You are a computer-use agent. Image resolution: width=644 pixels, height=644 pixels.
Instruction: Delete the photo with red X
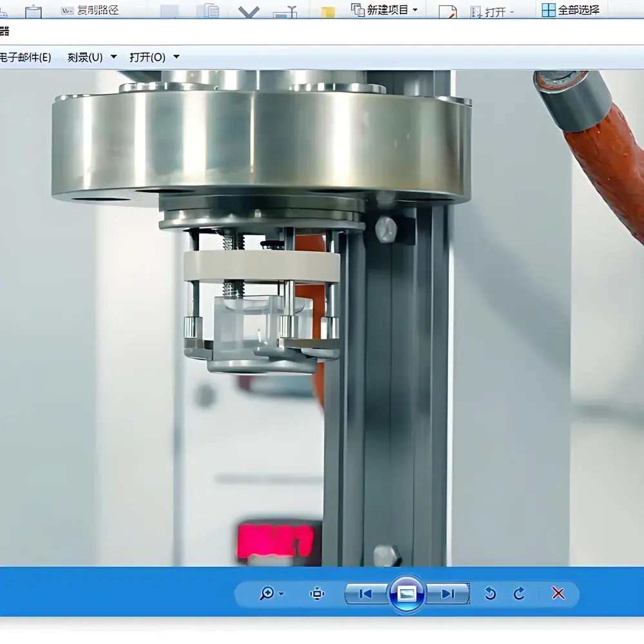click(558, 594)
